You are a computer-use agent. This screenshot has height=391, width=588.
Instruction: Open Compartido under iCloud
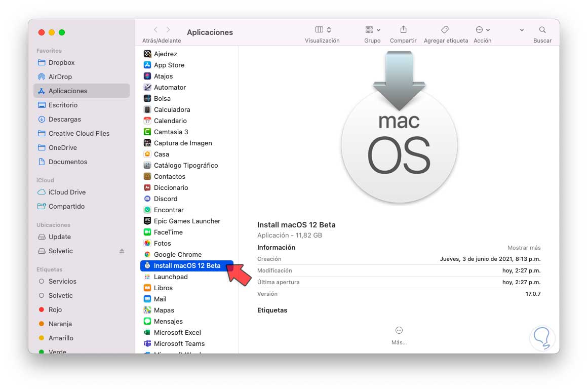82,207
